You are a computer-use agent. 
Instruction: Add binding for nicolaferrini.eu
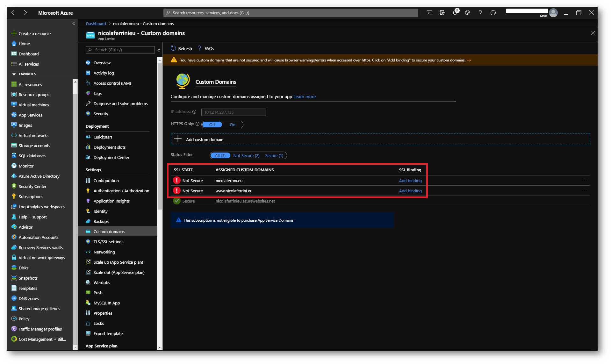pyautogui.click(x=410, y=181)
